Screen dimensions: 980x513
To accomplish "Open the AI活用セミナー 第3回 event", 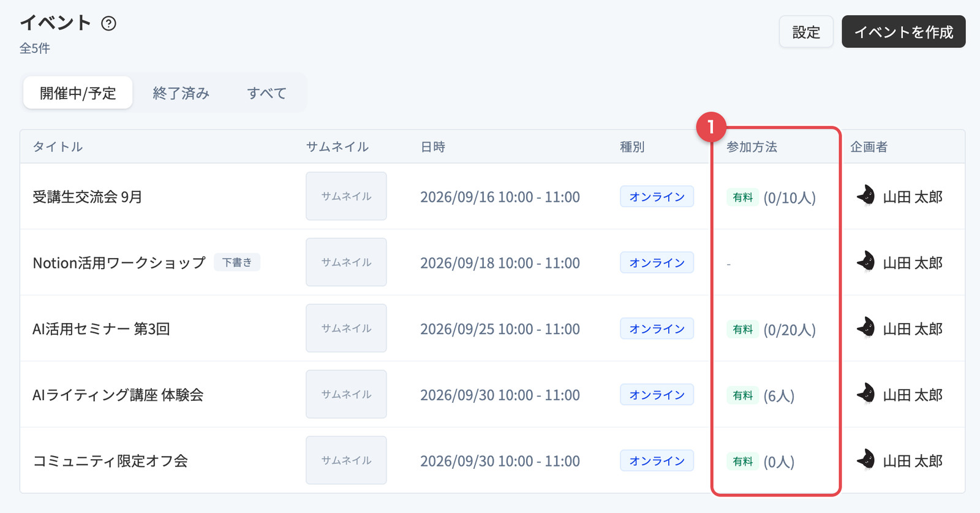I will point(101,329).
